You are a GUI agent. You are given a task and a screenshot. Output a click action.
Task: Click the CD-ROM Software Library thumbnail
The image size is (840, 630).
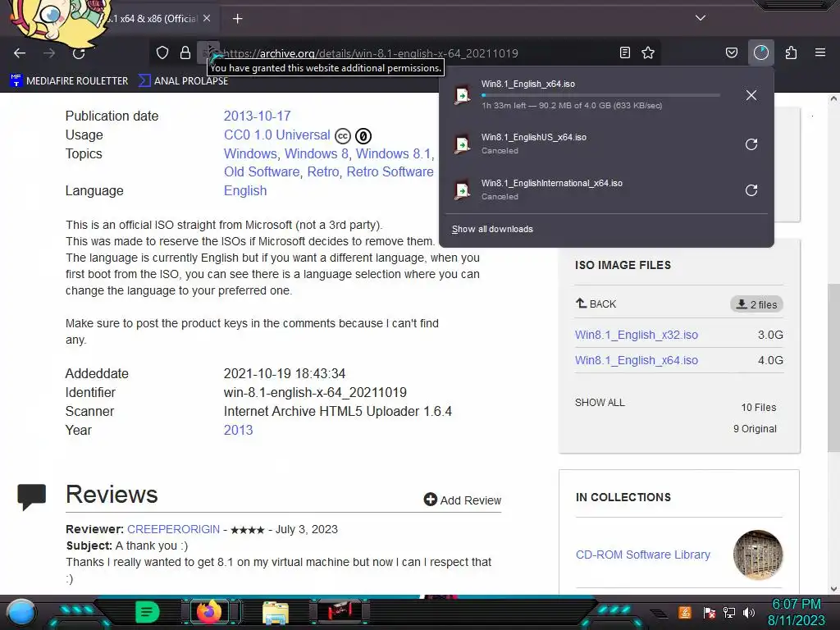pos(758,555)
